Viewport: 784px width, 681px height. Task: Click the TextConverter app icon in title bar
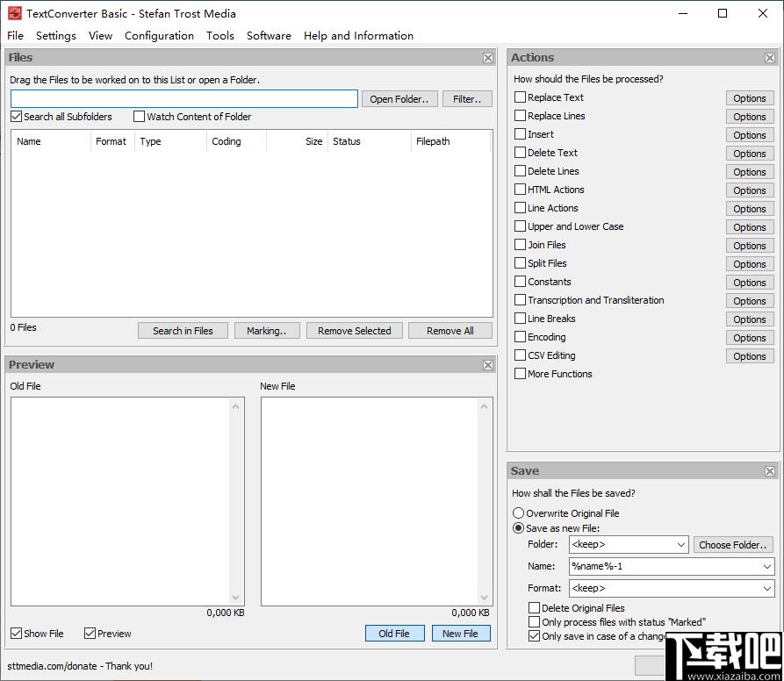tap(15, 13)
